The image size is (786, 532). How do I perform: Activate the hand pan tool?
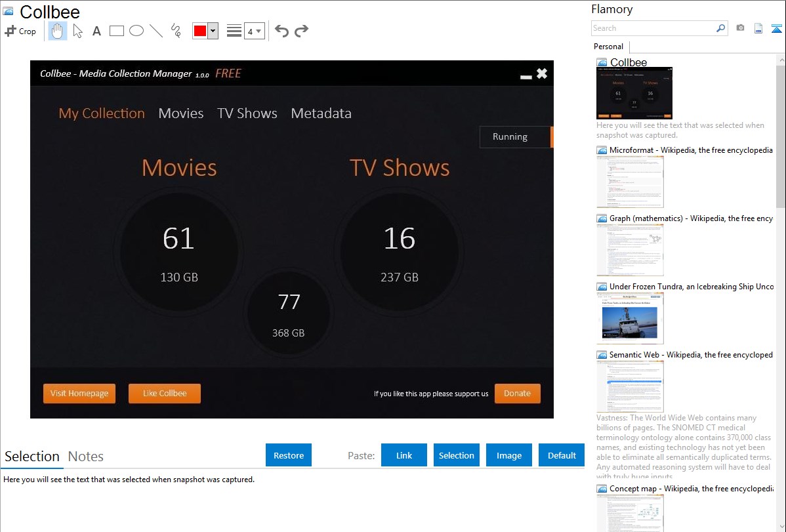[x=58, y=31]
